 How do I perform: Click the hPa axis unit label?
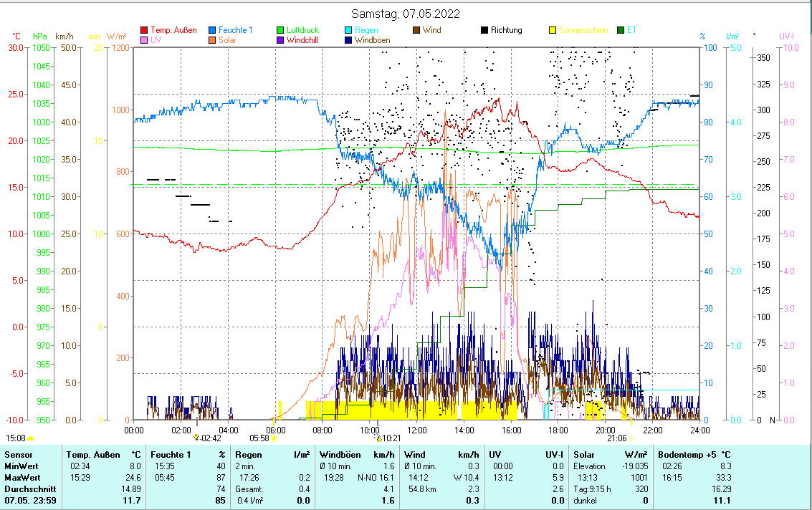pos(40,36)
